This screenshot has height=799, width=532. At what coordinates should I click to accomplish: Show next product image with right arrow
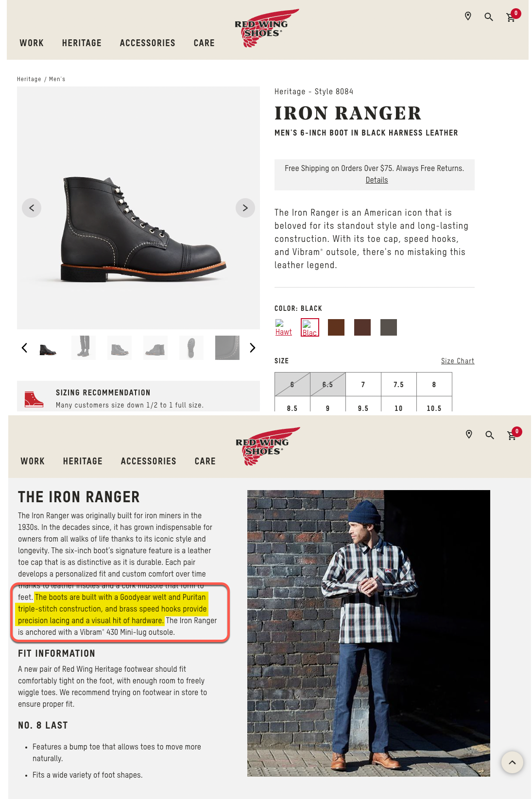pos(245,208)
